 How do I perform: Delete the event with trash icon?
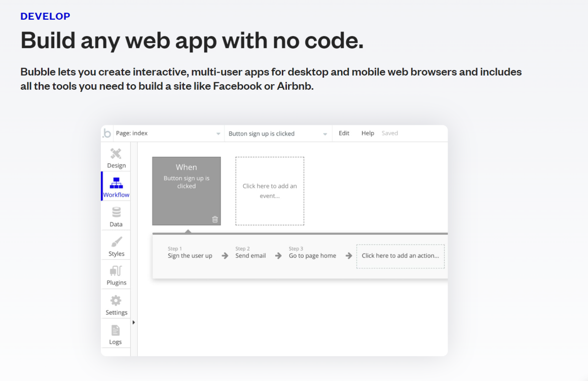pyautogui.click(x=215, y=219)
